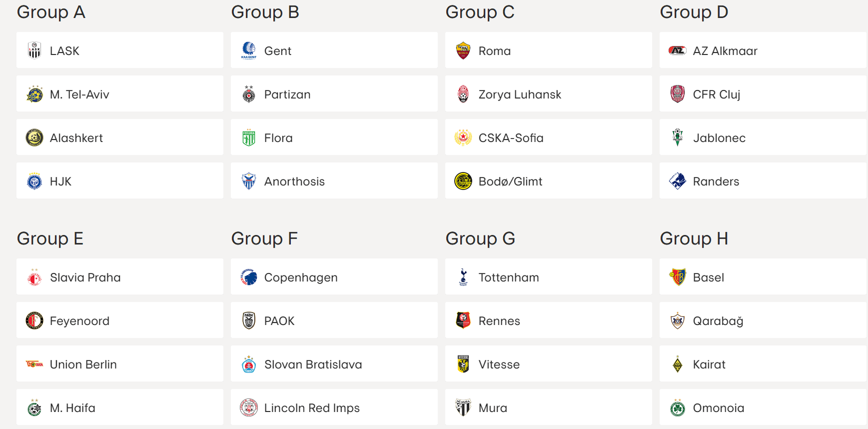Click the Group H heading
Image resolution: width=868 pixels, height=429 pixels.
694,238
